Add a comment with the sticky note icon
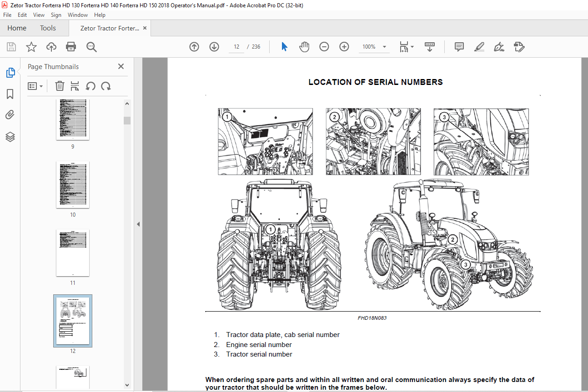 click(459, 47)
